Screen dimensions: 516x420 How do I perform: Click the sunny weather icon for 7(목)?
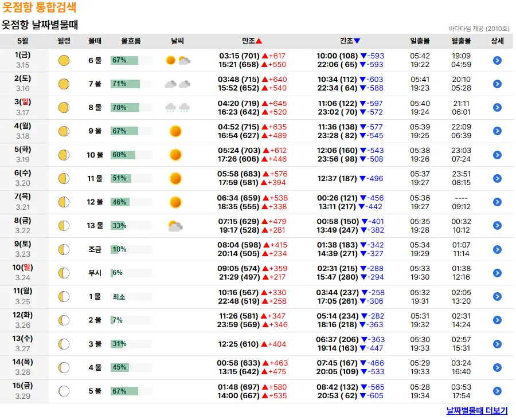click(x=175, y=202)
